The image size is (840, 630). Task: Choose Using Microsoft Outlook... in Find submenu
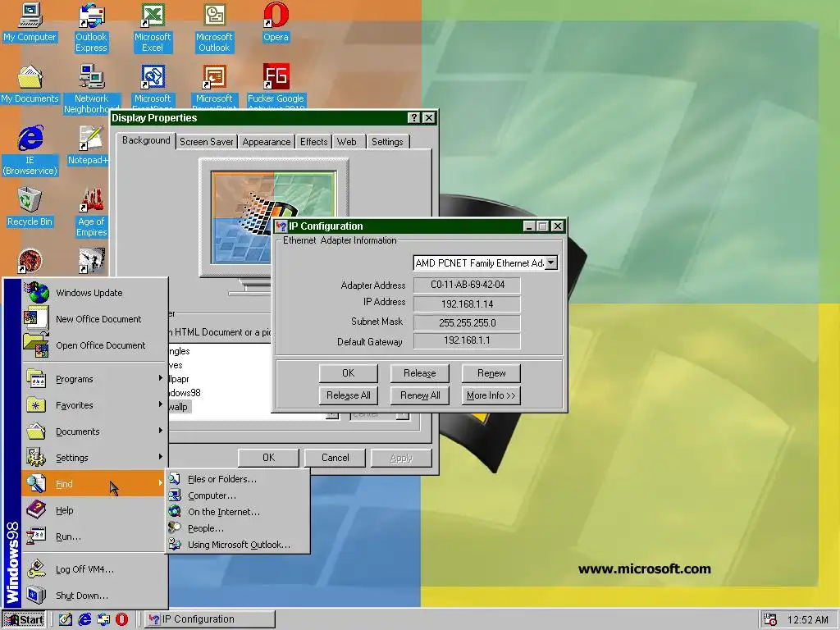(238, 545)
